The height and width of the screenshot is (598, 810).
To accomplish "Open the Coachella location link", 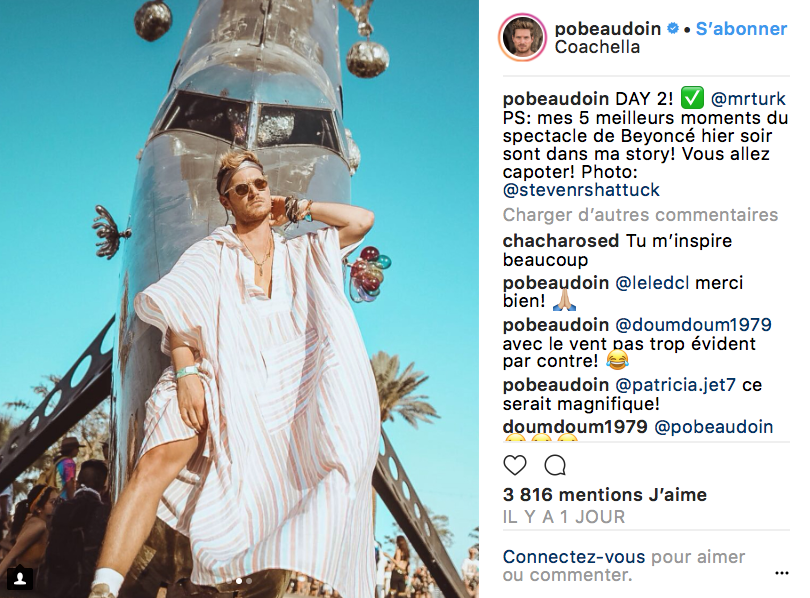I will 597,47.
